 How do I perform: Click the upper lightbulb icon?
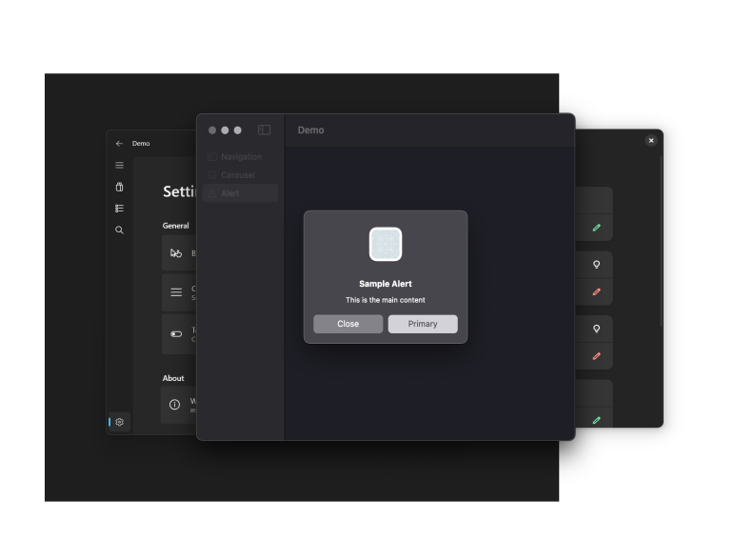pyautogui.click(x=597, y=264)
